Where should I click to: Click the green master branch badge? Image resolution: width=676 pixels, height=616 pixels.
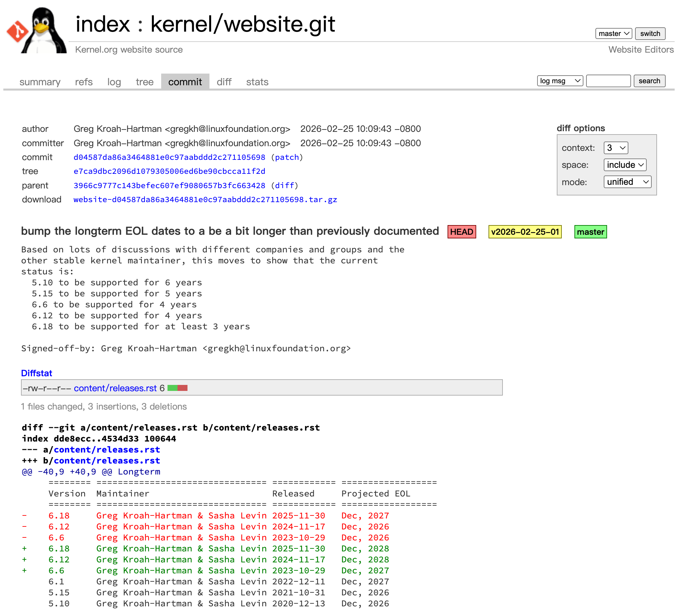(x=591, y=232)
